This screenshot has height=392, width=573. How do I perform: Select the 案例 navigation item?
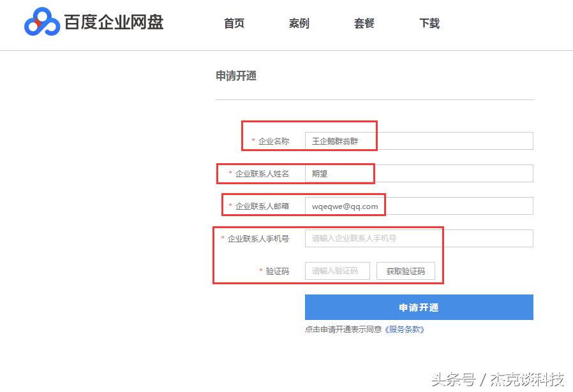299,24
